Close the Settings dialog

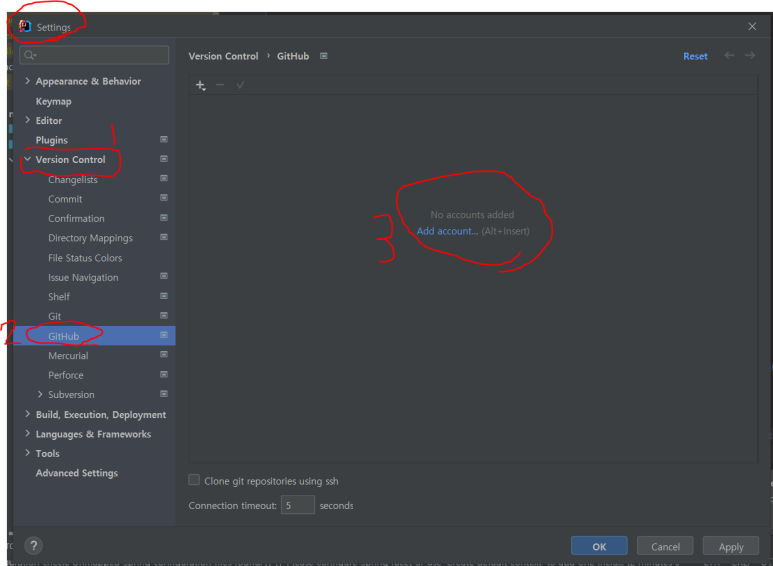tap(752, 26)
